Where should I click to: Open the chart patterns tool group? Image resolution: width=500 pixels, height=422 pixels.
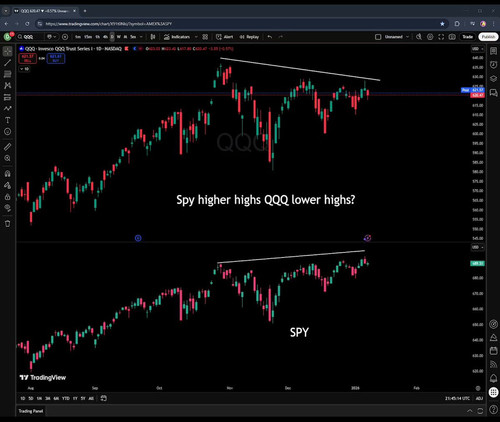[7, 86]
